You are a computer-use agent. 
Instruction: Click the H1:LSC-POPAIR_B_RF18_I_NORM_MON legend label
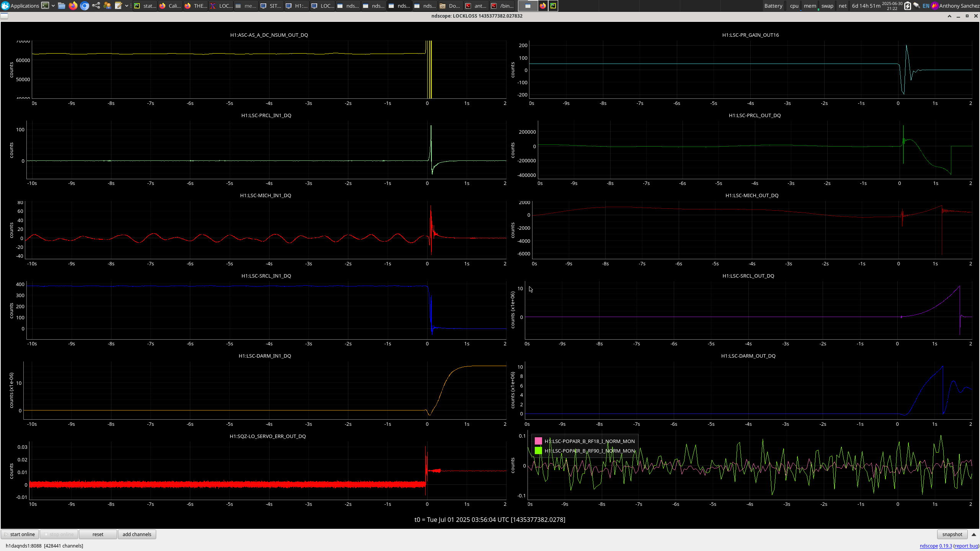[590, 441]
